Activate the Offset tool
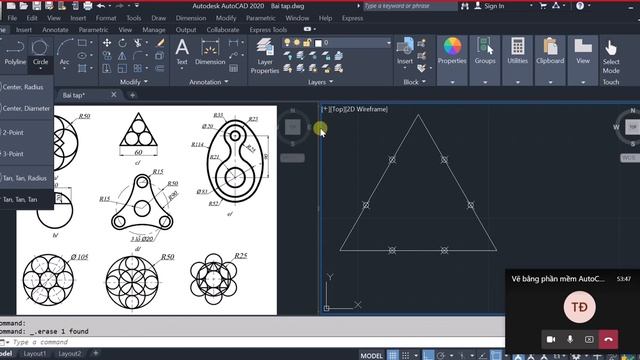The width and height of the screenshot is (640, 360). 160,68
